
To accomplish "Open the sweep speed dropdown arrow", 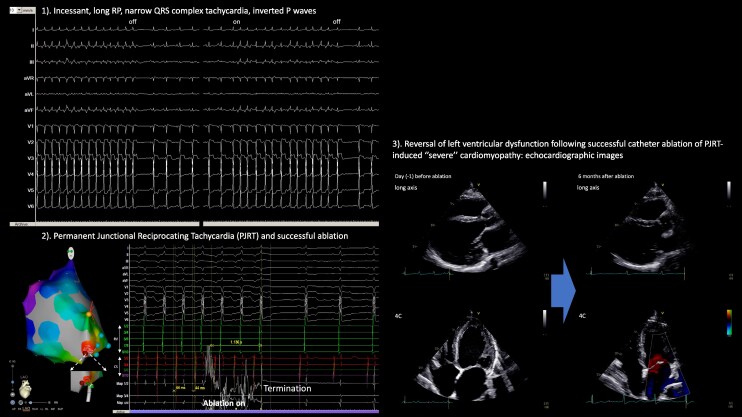I will click(x=19, y=10).
